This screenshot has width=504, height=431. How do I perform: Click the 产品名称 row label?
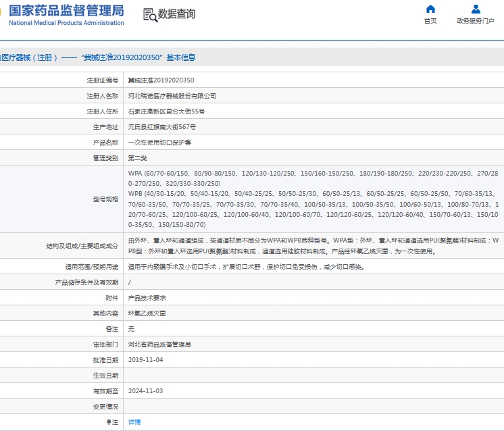click(106, 143)
